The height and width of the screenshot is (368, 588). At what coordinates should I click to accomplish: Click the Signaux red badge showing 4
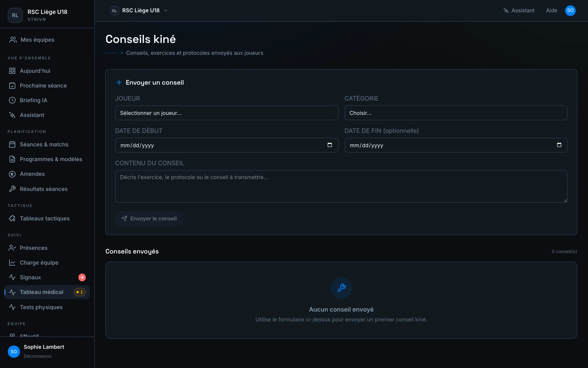[82, 277]
